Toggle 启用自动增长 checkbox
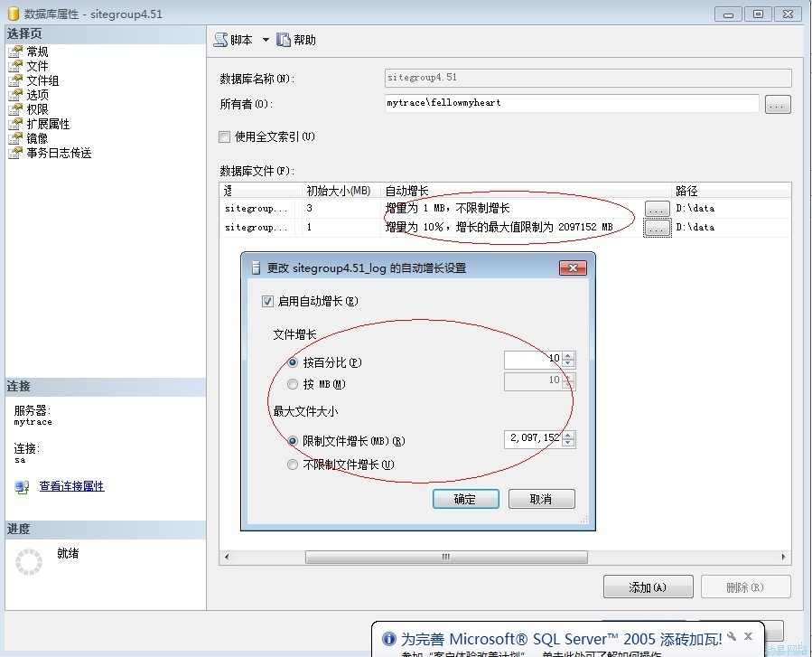812x657 pixels. 267,301
